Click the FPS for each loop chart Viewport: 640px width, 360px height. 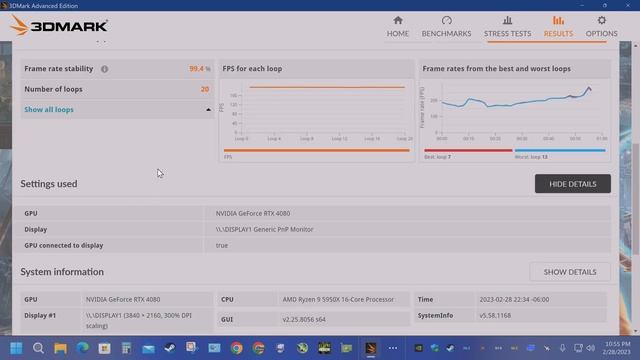(x=316, y=111)
